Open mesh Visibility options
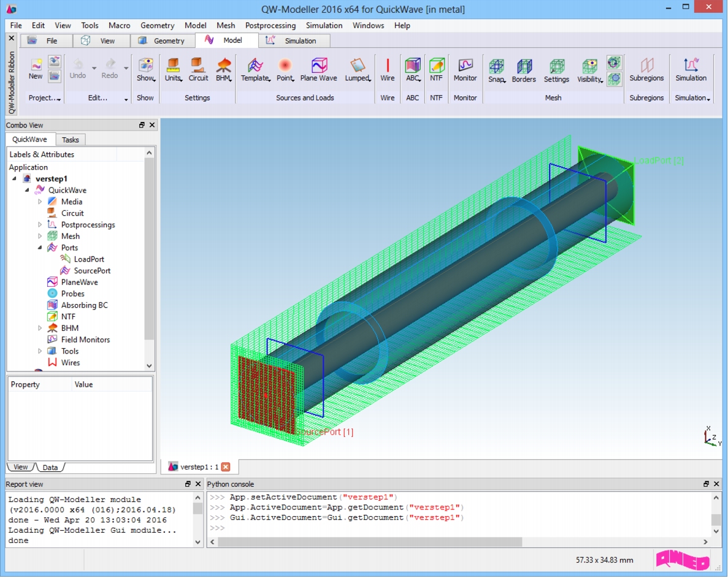 589,70
